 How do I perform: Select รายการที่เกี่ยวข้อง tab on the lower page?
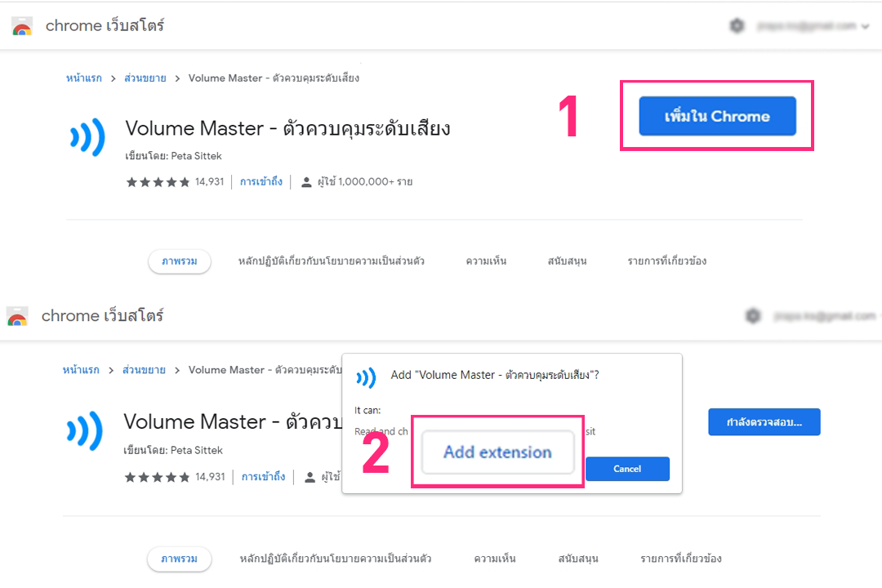pyautogui.click(x=680, y=559)
